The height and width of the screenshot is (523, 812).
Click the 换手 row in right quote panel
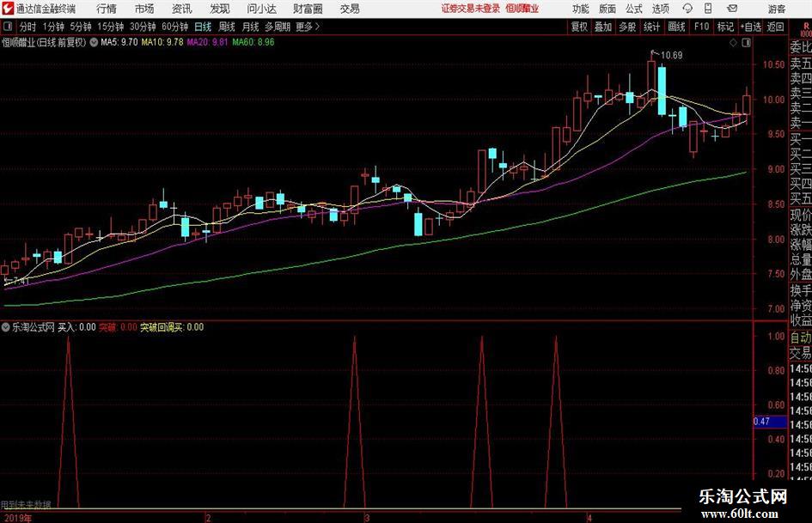pos(801,291)
